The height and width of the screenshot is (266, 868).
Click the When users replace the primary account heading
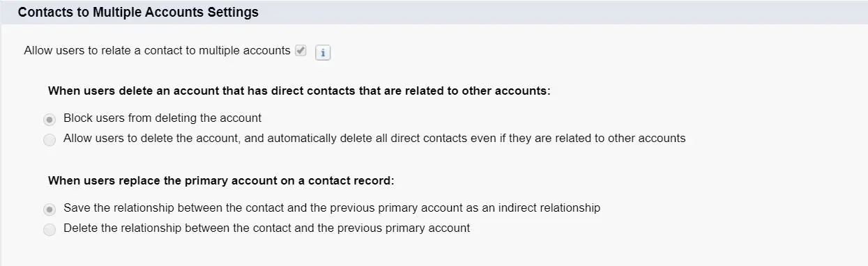point(221,181)
